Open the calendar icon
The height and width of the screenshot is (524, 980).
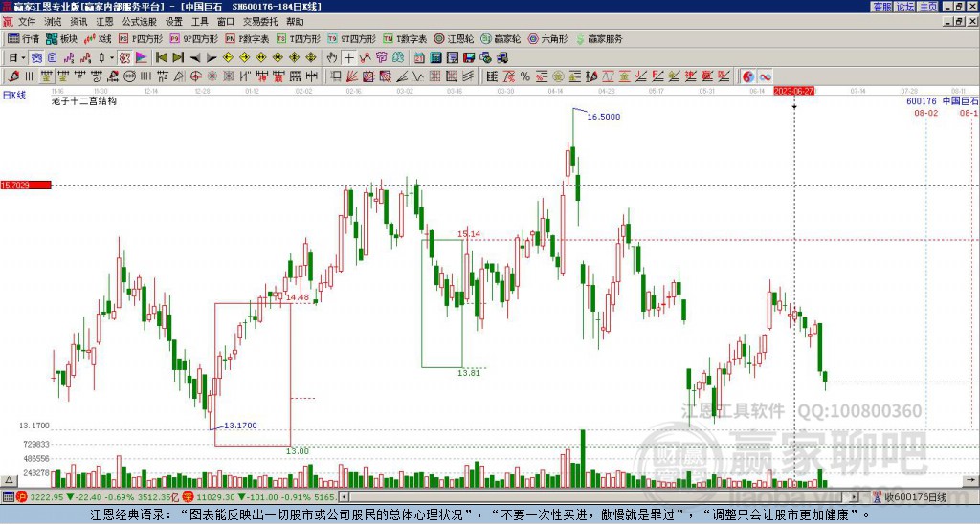pyautogui.click(x=419, y=58)
